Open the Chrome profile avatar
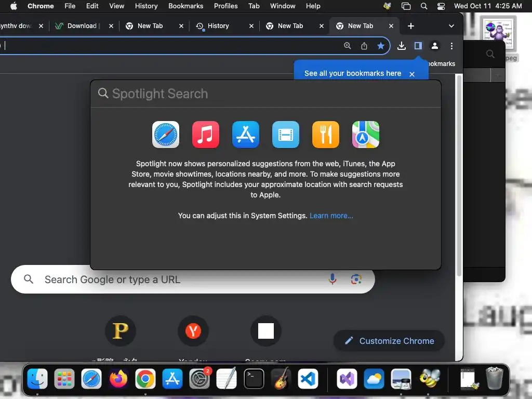Viewport: 532px width, 399px height. (x=435, y=46)
